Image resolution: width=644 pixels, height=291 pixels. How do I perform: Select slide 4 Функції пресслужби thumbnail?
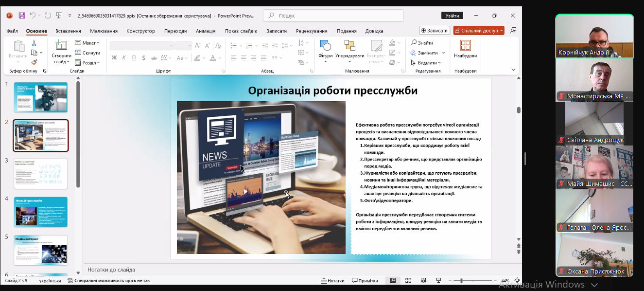pyautogui.click(x=41, y=212)
